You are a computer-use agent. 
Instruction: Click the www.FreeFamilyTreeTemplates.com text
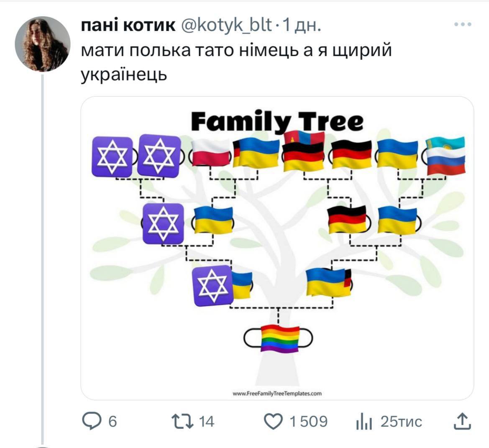pyautogui.click(x=277, y=393)
